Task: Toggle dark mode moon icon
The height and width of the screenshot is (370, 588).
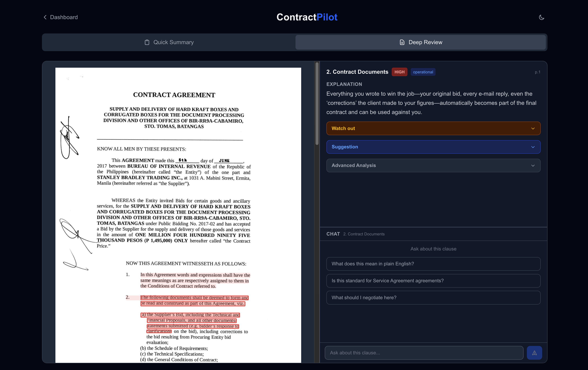Action: (x=541, y=17)
